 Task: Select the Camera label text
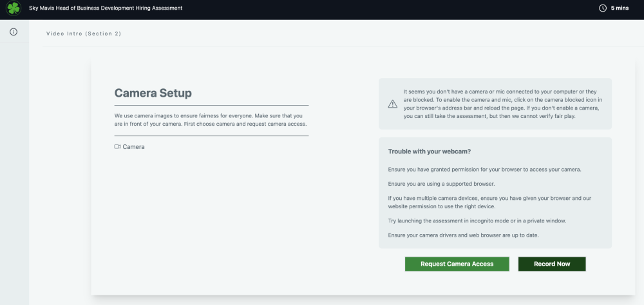point(133,147)
